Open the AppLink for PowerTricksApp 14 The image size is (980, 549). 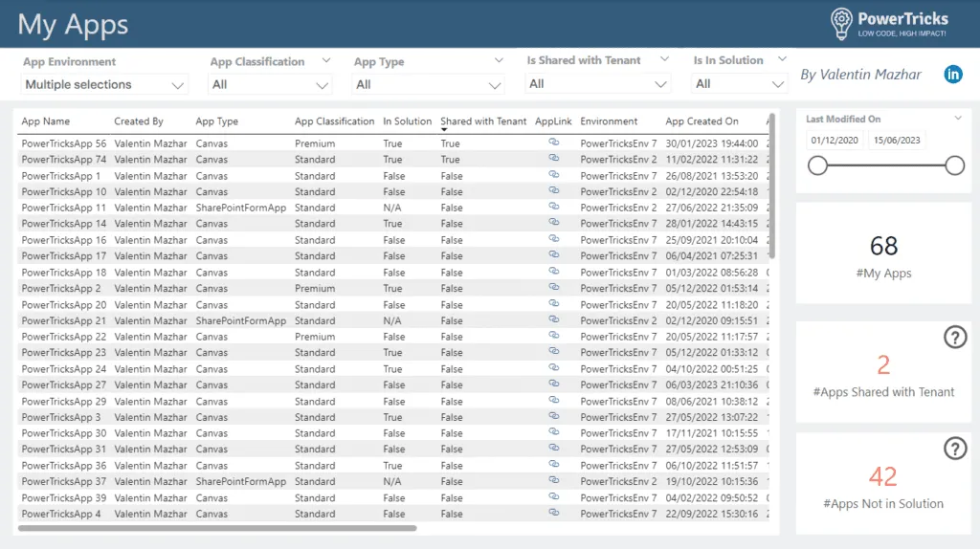tap(554, 222)
